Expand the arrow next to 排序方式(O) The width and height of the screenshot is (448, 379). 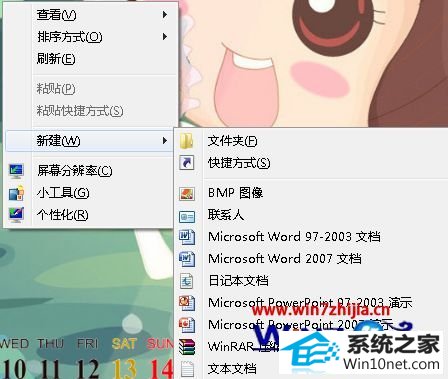(x=165, y=37)
